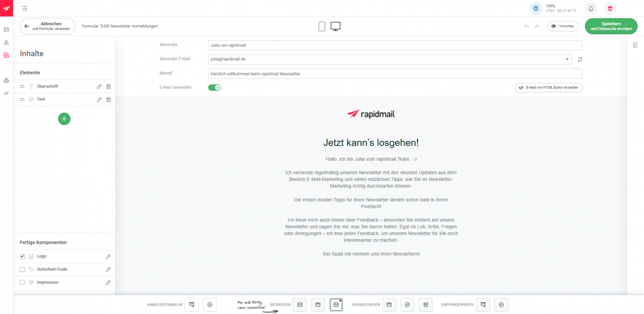Open Empfängerprofil checkmark step
644x314 pixels.
(501, 304)
